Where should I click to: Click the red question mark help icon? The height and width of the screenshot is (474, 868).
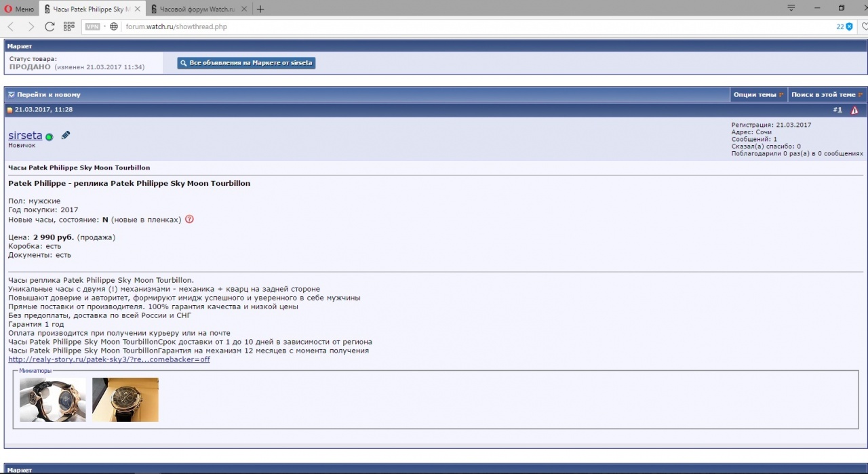coord(189,220)
